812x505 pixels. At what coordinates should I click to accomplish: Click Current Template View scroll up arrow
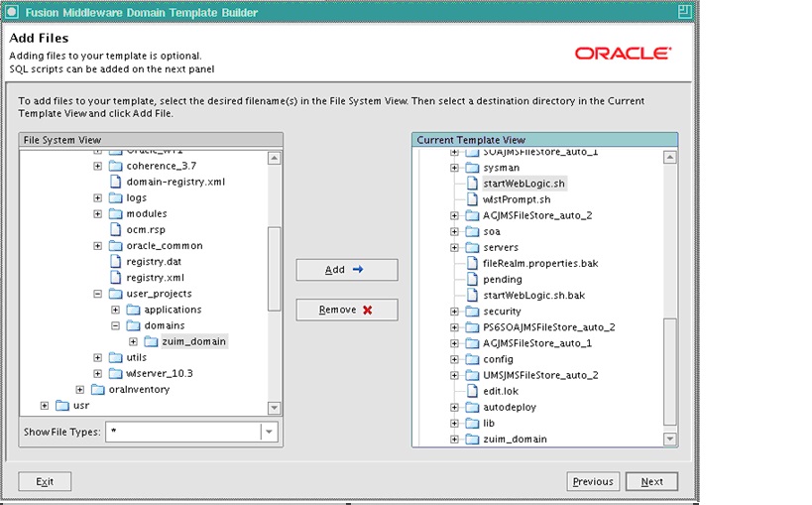[x=669, y=157]
